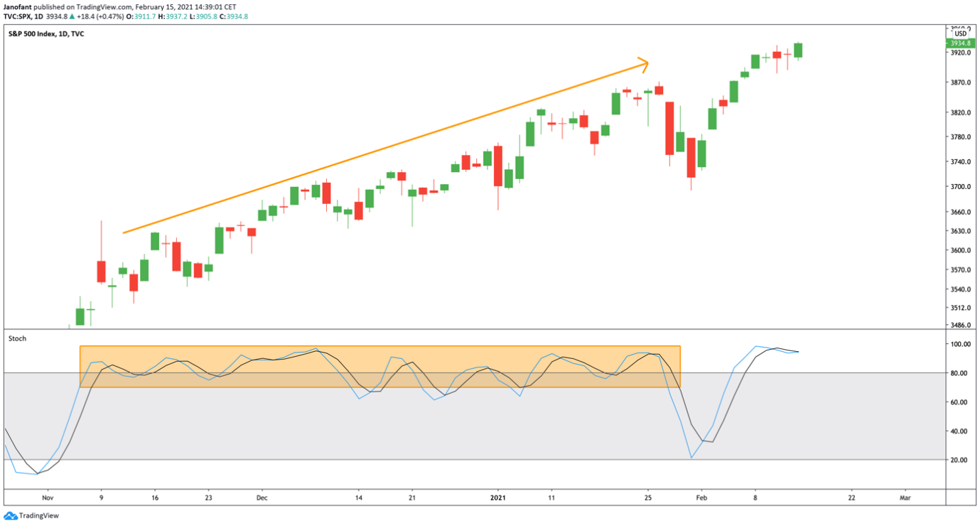Screen dimensions: 980x526
Task: Click the 'Feb' label on time axis
Action: click(x=701, y=498)
